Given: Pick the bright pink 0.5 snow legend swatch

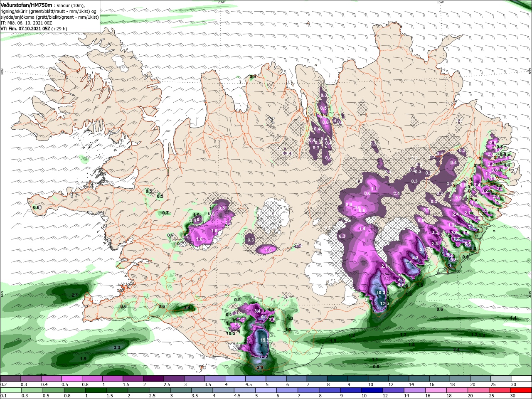Looking at the screenshot, I should point(72,379).
